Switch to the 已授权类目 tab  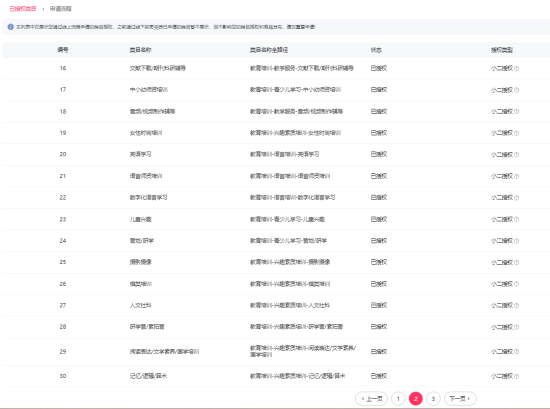(x=23, y=9)
